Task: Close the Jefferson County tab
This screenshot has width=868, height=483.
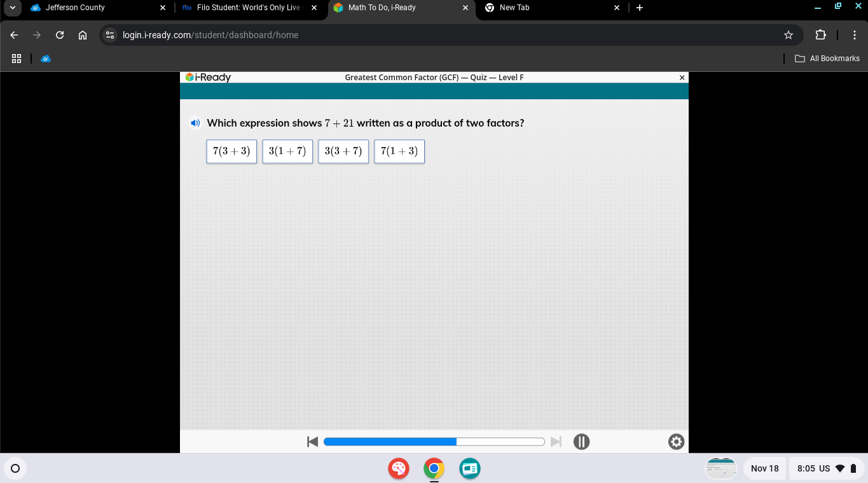Action: tap(163, 8)
